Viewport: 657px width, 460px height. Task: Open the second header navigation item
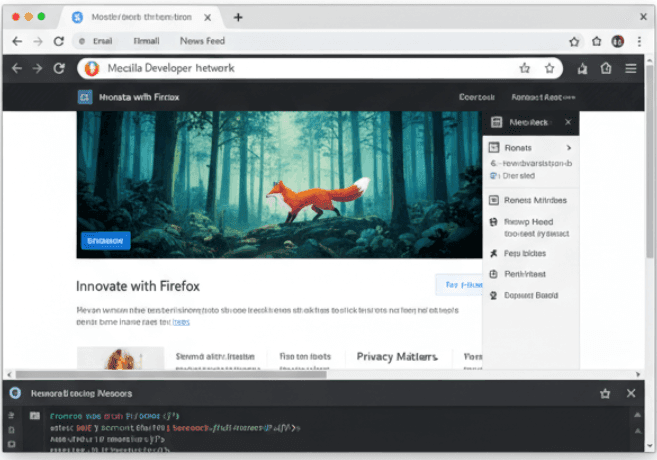click(x=543, y=97)
